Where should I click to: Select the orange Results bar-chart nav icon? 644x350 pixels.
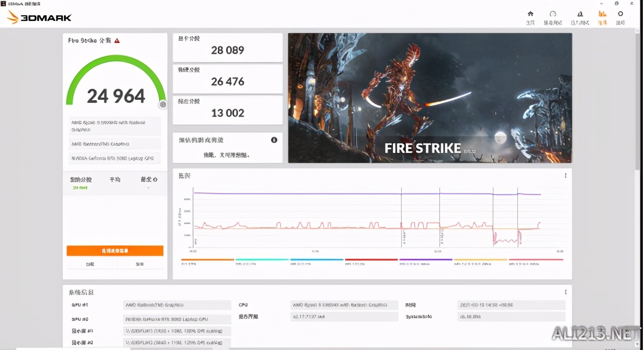[602, 14]
